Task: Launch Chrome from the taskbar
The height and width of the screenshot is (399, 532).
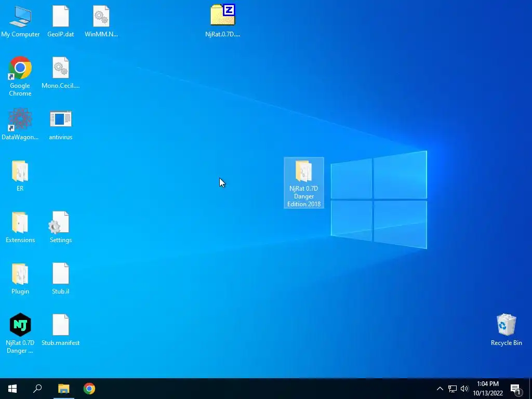Action: [x=89, y=389]
